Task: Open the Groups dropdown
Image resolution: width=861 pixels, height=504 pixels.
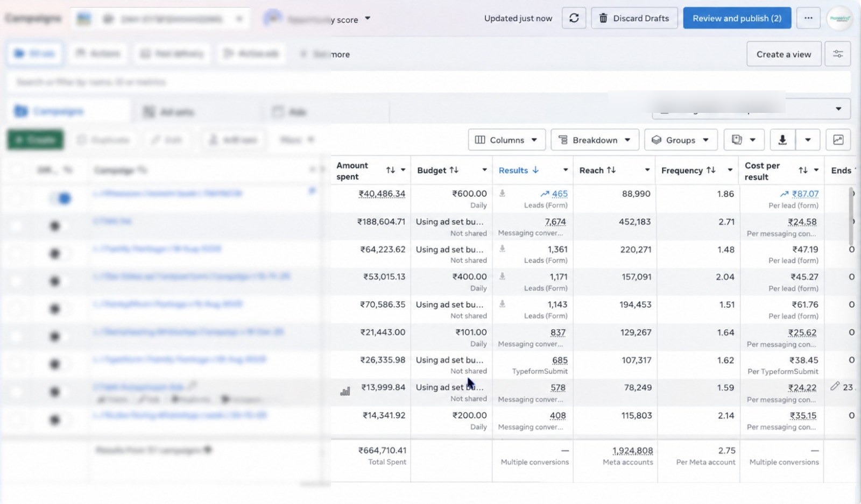Action: click(x=680, y=140)
